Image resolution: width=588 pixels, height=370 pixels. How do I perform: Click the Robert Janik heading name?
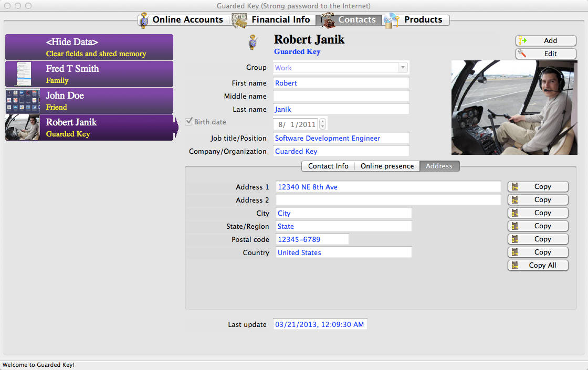click(309, 40)
